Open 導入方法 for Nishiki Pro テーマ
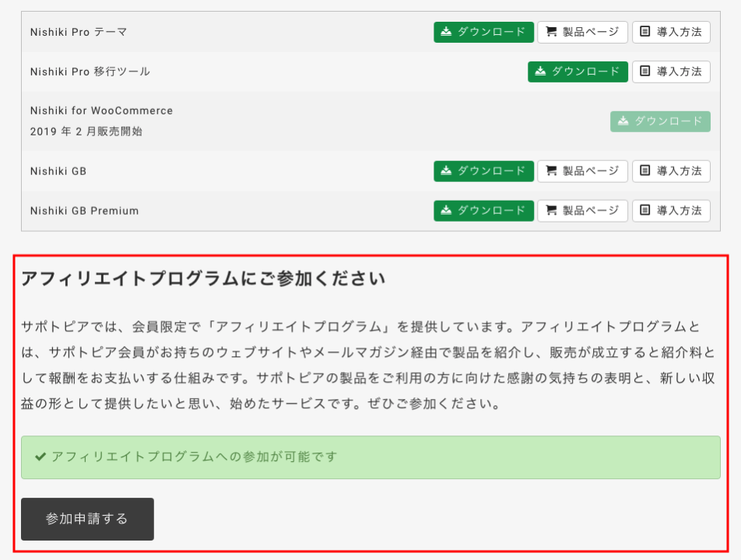The width and height of the screenshot is (741, 560). [x=671, y=32]
